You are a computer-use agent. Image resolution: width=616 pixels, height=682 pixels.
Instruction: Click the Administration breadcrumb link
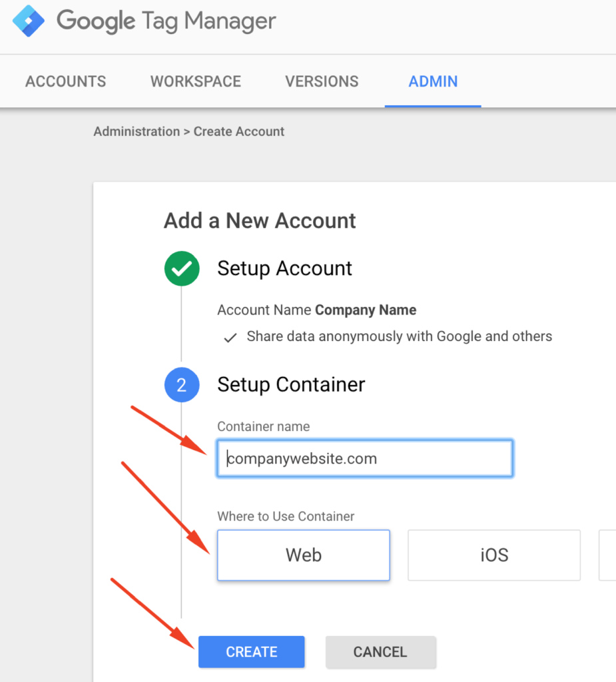click(x=137, y=131)
